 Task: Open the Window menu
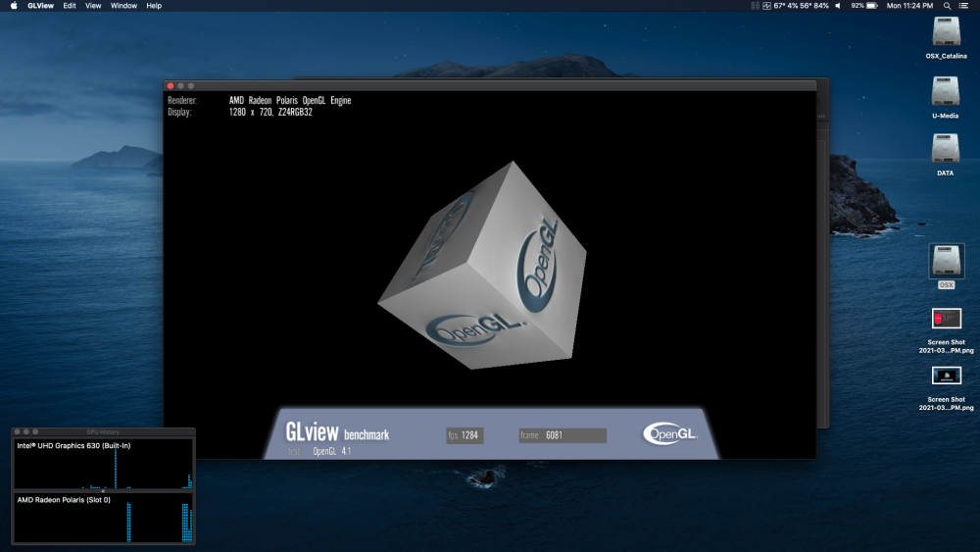(x=123, y=6)
